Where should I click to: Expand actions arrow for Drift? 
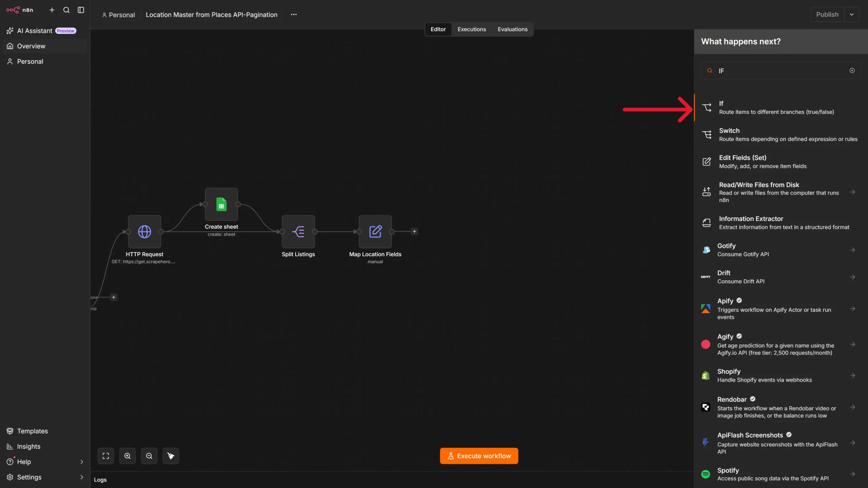click(x=852, y=277)
